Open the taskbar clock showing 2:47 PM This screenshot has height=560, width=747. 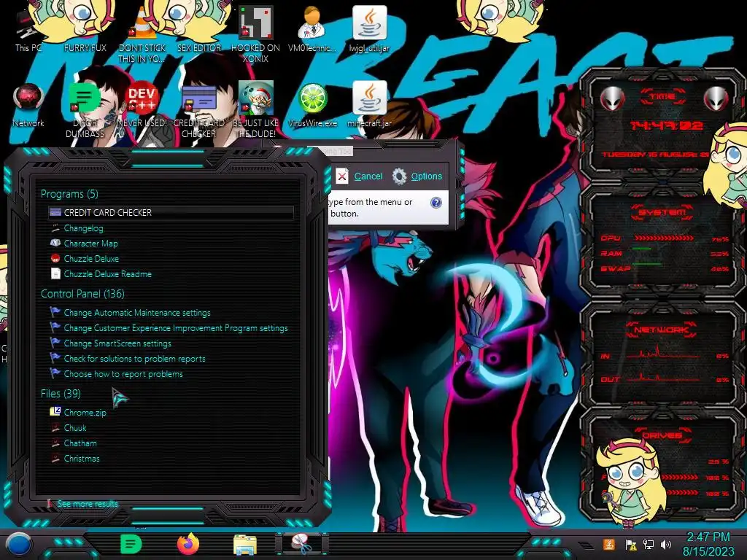point(708,544)
